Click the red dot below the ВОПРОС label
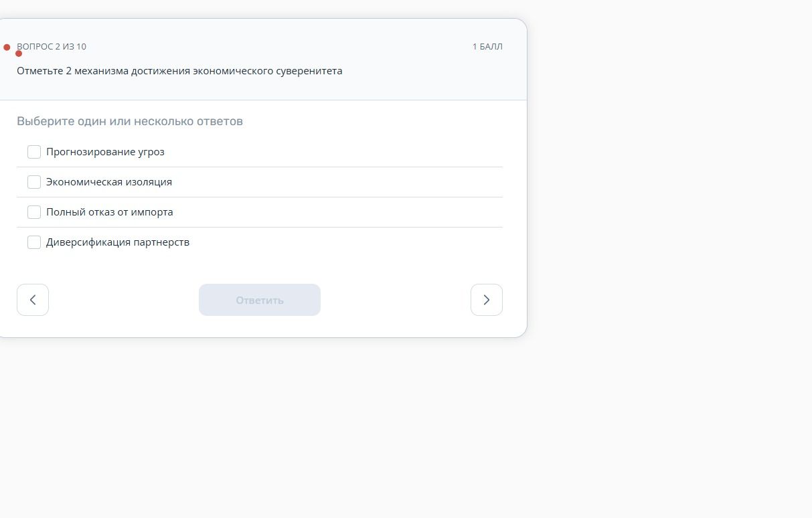 click(19, 54)
